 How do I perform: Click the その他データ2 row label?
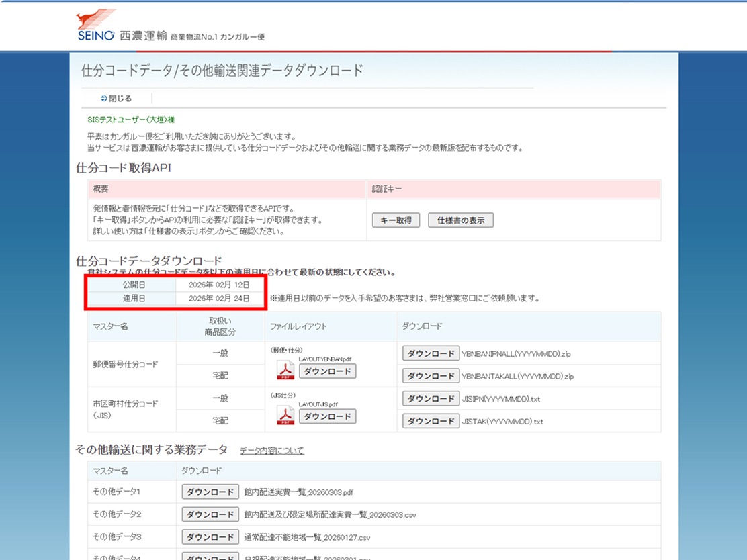pyautogui.click(x=117, y=514)
